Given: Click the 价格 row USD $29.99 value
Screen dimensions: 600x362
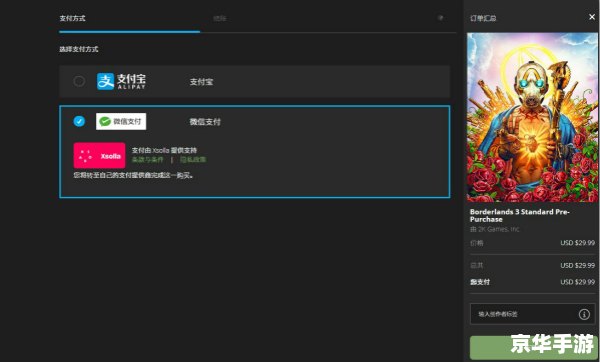Looking at the screenshot, I should pyautogui.click(x=577, y=243).
